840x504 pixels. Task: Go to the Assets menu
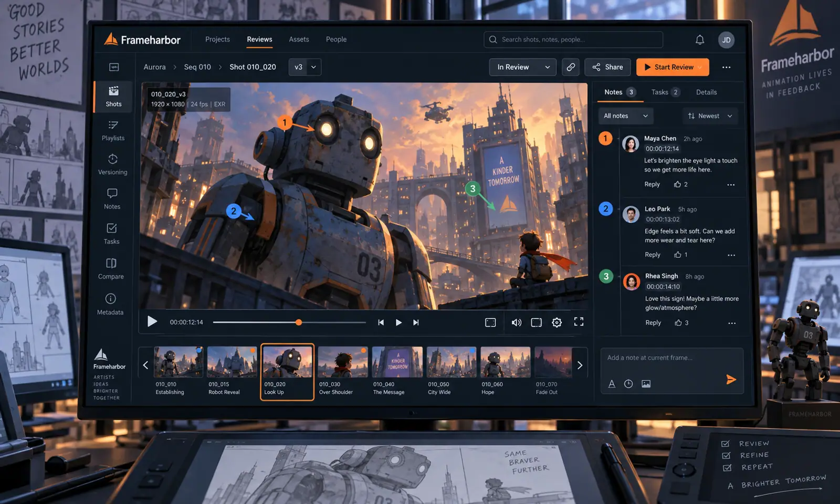click(299, 39)
